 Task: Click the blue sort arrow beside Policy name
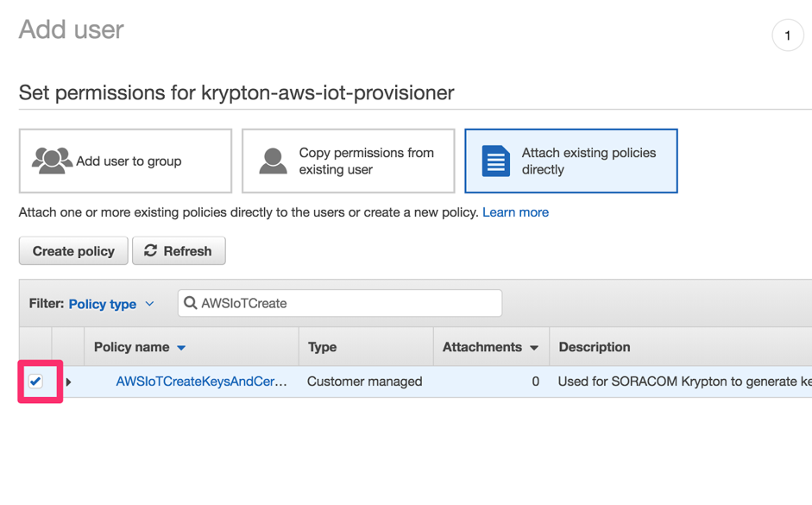pos(181,348)
